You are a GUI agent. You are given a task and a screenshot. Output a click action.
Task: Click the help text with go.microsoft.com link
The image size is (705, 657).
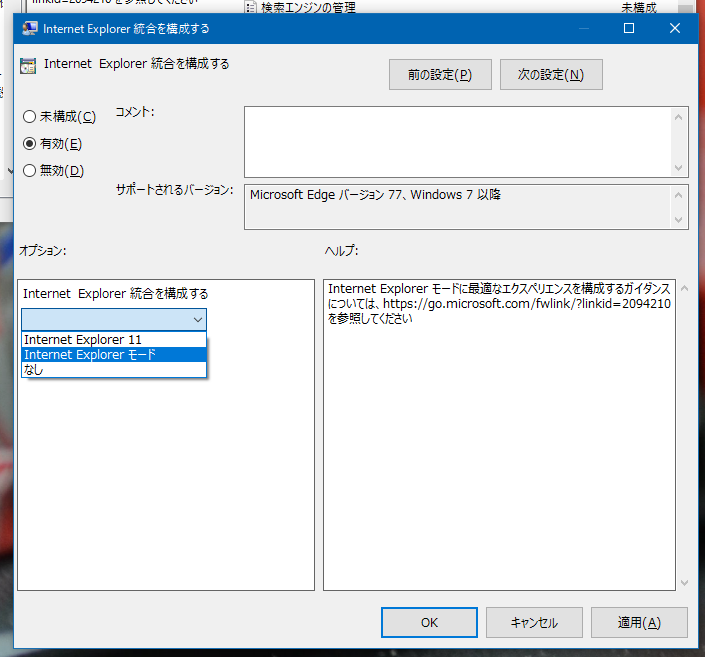click(499, 304)
